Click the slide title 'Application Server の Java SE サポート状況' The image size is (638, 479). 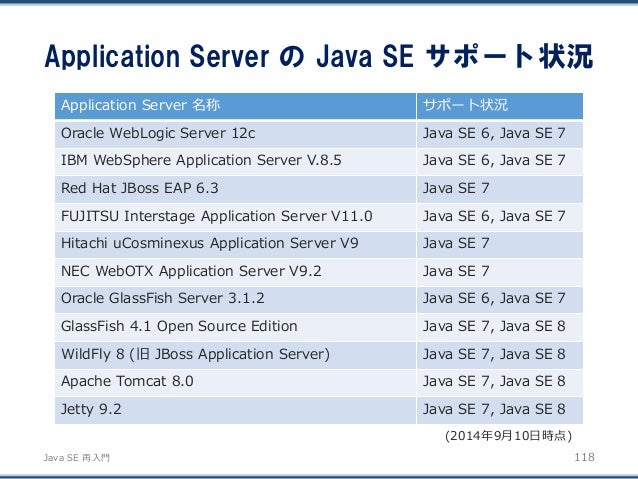[319, 56]
